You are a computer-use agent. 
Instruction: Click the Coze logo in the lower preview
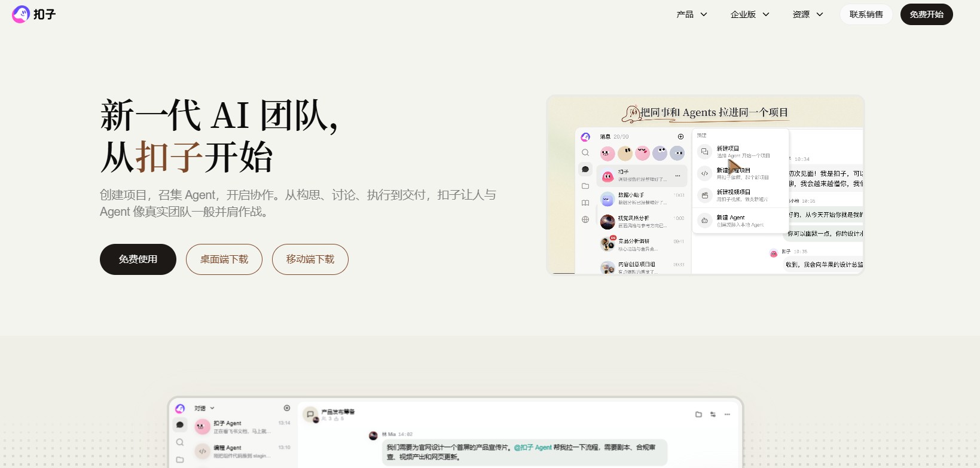179,408
